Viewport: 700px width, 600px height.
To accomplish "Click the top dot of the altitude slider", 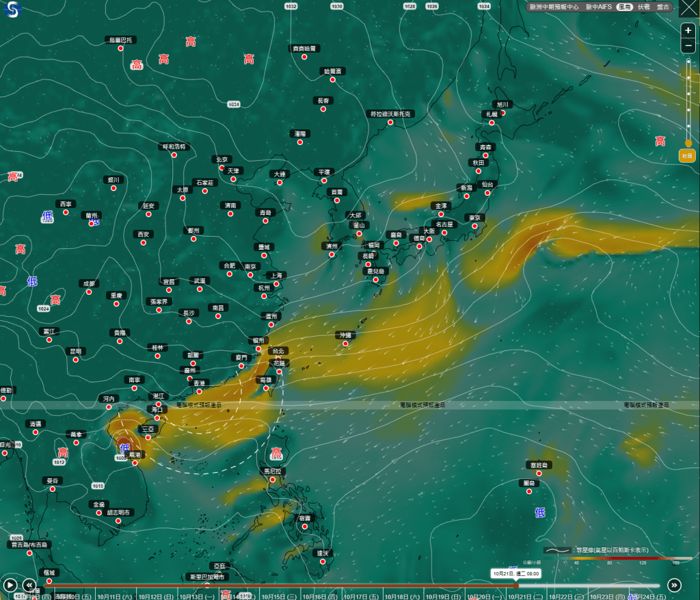I will click(x=688, y=62).
